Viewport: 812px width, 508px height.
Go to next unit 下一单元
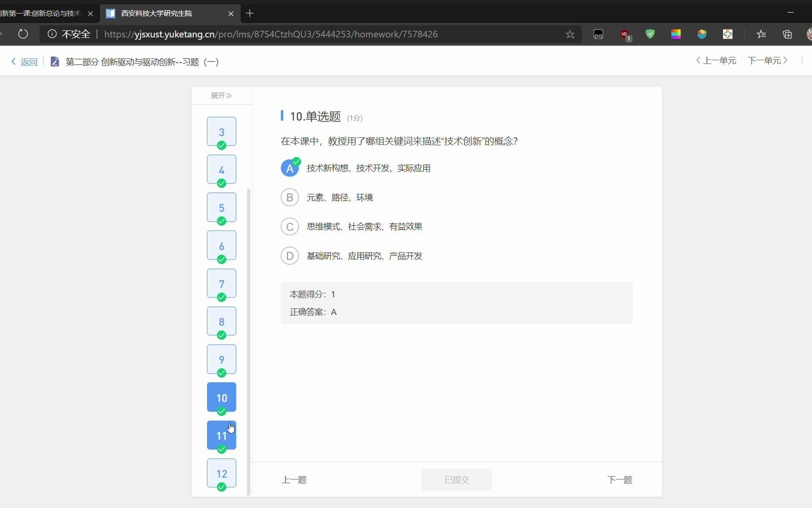point(768,61)
